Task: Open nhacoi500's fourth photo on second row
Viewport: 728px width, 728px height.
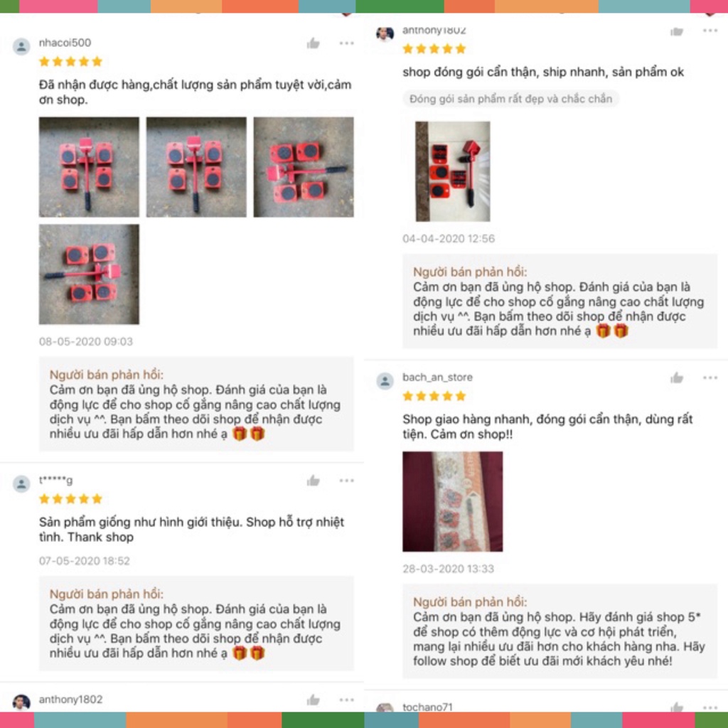Action: coord(89,274)
